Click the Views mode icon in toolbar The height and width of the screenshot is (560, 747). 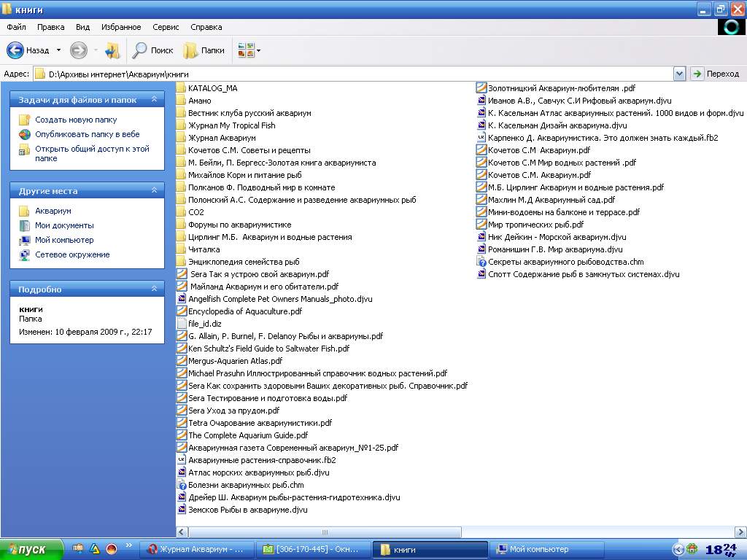(x=246, y=50)
